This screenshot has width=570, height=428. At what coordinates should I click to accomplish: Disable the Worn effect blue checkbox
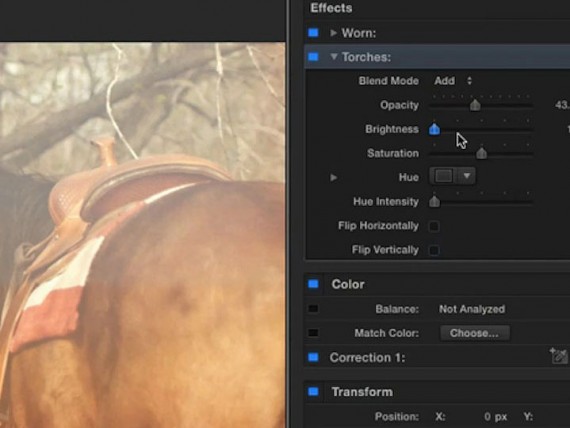(x=313, y=33)
